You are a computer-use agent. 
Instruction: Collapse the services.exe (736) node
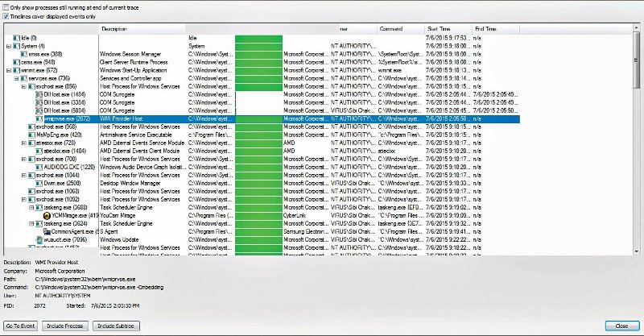(x=16, y=78)
